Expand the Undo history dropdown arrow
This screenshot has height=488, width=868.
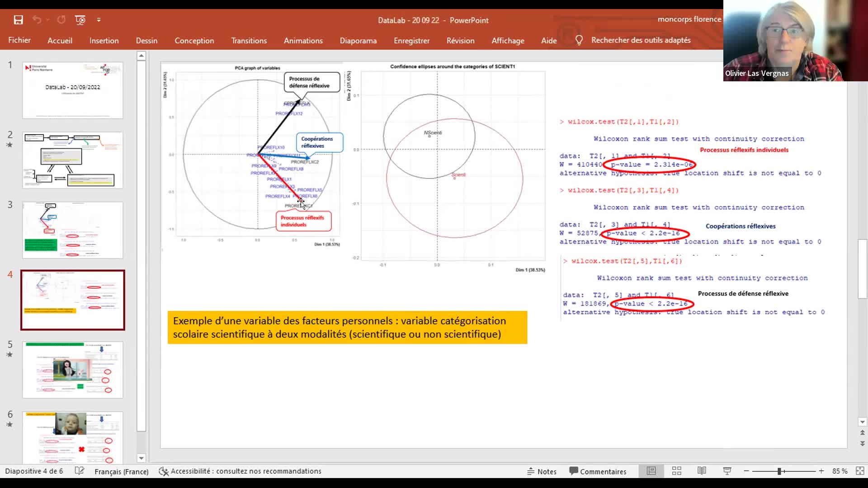(47, 20)
